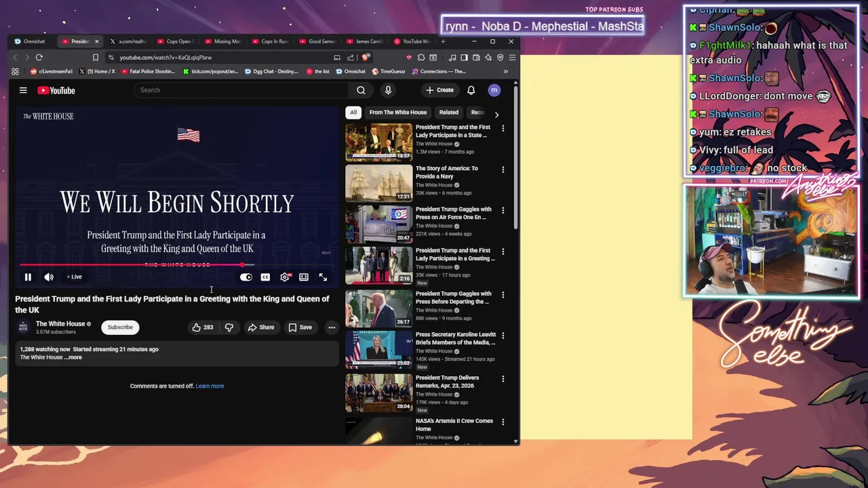Click the address bar URL
Image resolution: width=868 pixels, height=488 pixels.
[x=165, y=58]
